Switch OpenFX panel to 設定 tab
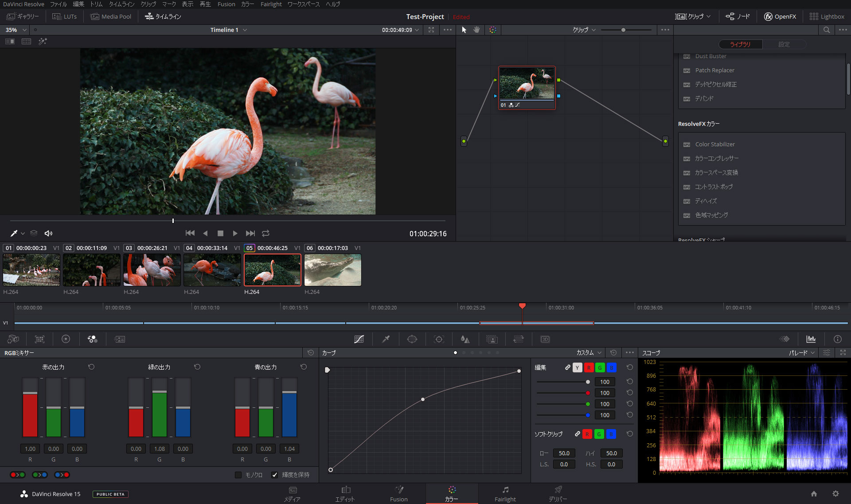 click(x=784, y=44)
